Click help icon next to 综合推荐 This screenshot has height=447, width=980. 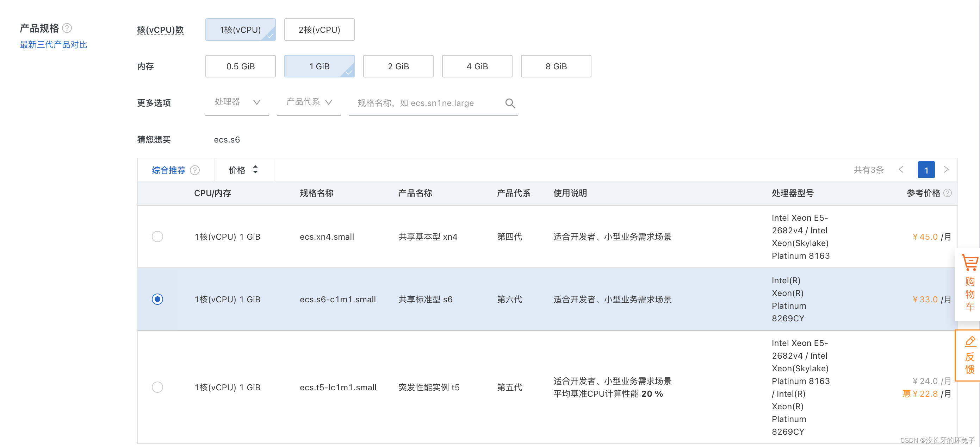pyautogui.click(x=195, y=170)
